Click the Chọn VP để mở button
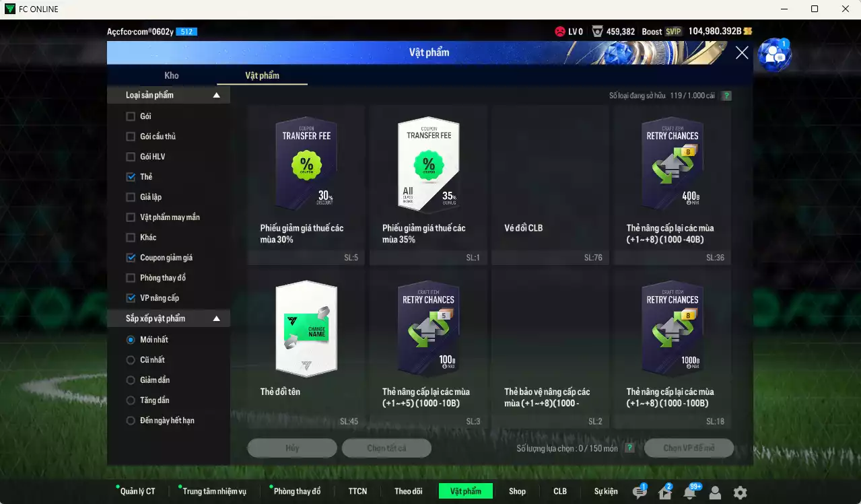 [689, 448]
